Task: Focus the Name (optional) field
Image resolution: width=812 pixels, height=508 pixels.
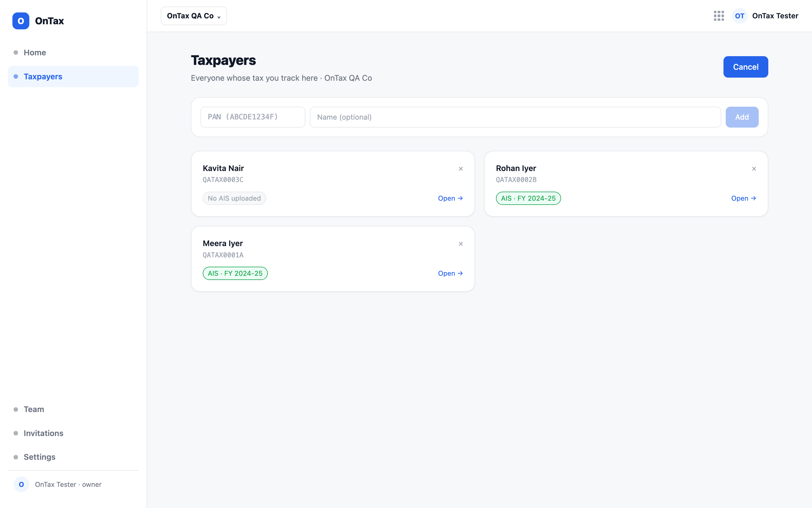Action: click(x=515, y=117)
